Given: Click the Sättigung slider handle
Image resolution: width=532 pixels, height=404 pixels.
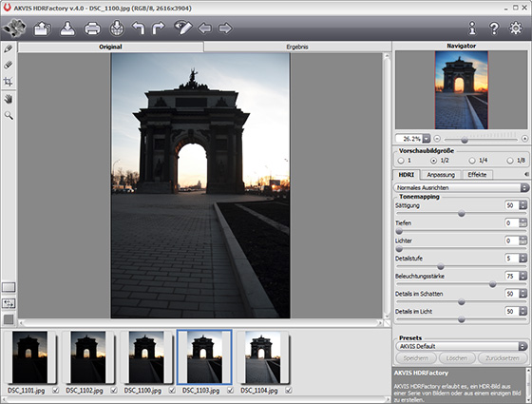Looking at the screenshot, I should pyautogui.click(x=462, y=214).
